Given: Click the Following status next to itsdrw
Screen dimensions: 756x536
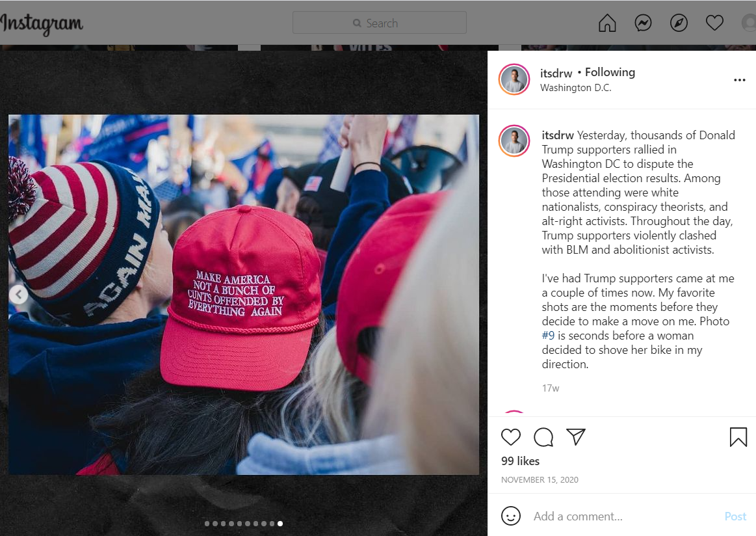Looking at the screenshot, I should coord(610,72).
